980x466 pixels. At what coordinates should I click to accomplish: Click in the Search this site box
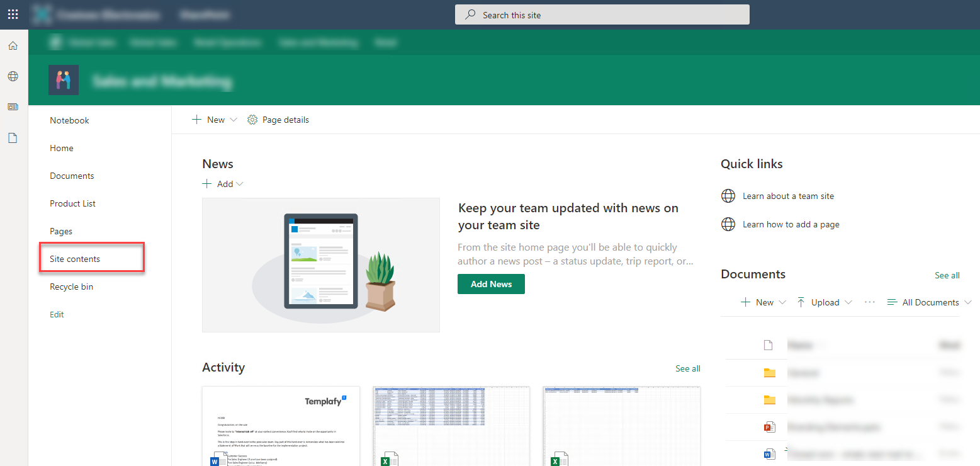[x=602, y=15]
